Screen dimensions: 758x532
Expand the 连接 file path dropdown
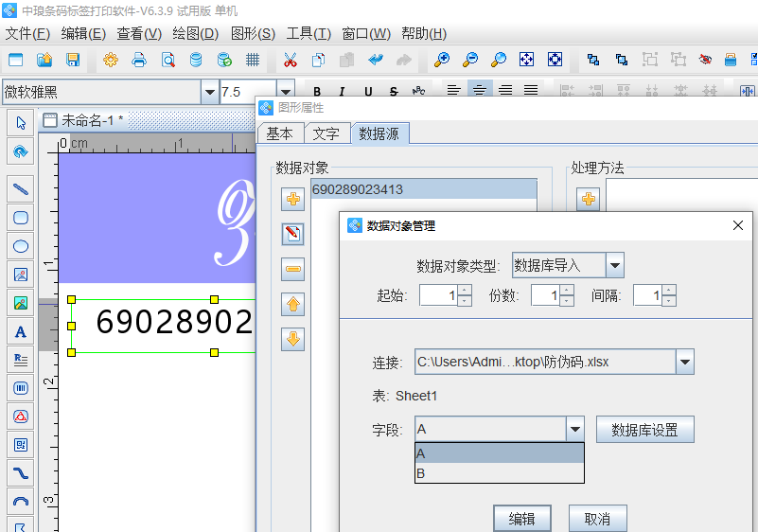click(x=685, y=362)
